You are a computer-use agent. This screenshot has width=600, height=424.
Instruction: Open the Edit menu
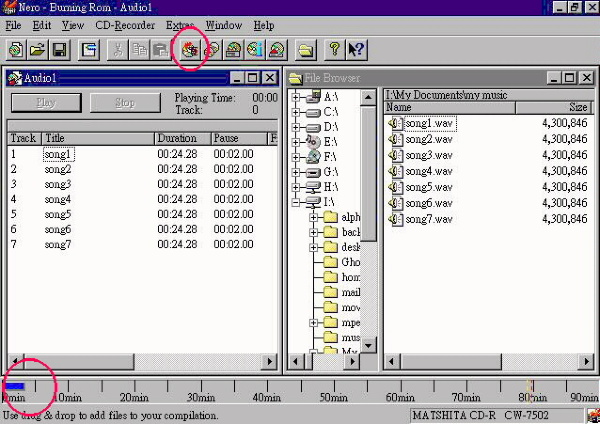(x=42, y=26)
